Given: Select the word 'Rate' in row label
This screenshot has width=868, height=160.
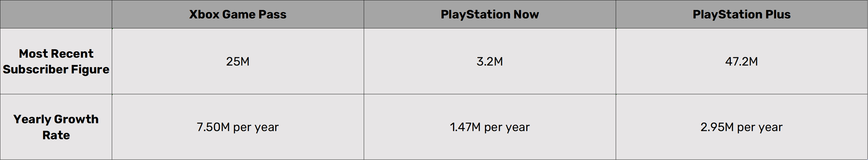Looking at the screenshot, I should pos(56,135).
